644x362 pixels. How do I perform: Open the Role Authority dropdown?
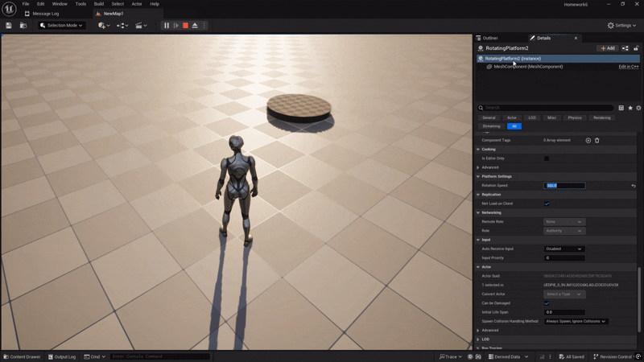(x=564, y=231)
